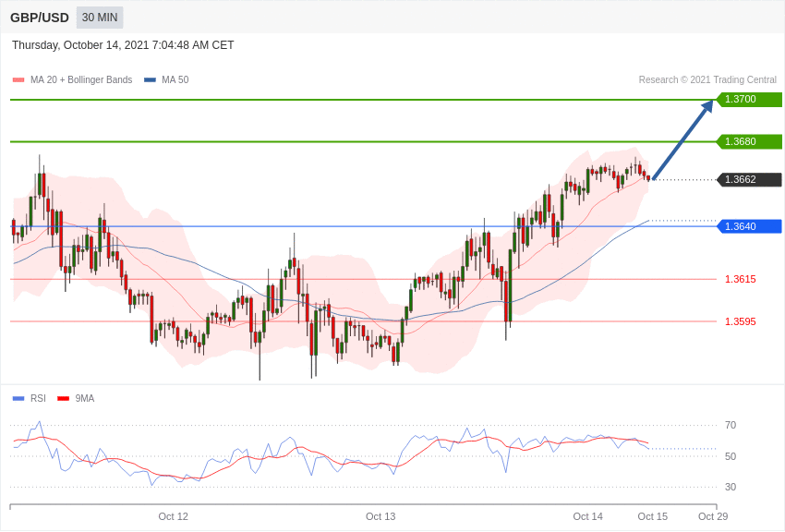Click the red 9MA legend swatch
Viewport: 785px width, 532px height.
(63, 399)
